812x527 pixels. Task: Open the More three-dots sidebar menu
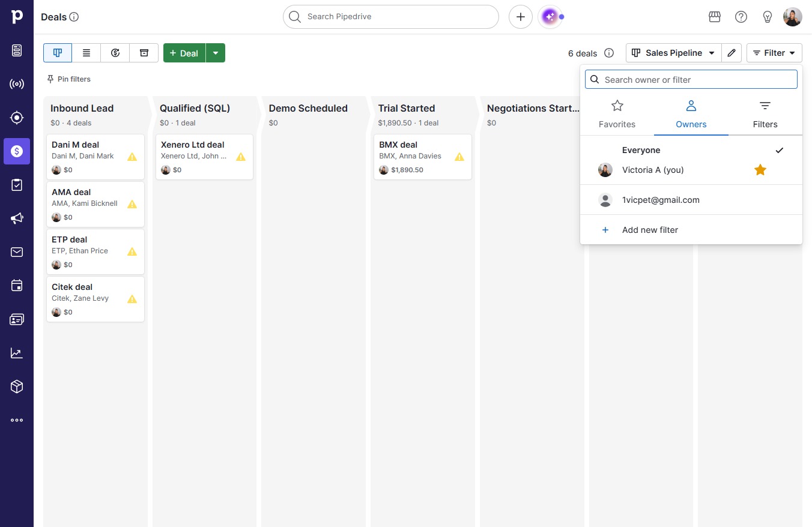[17, 420]
